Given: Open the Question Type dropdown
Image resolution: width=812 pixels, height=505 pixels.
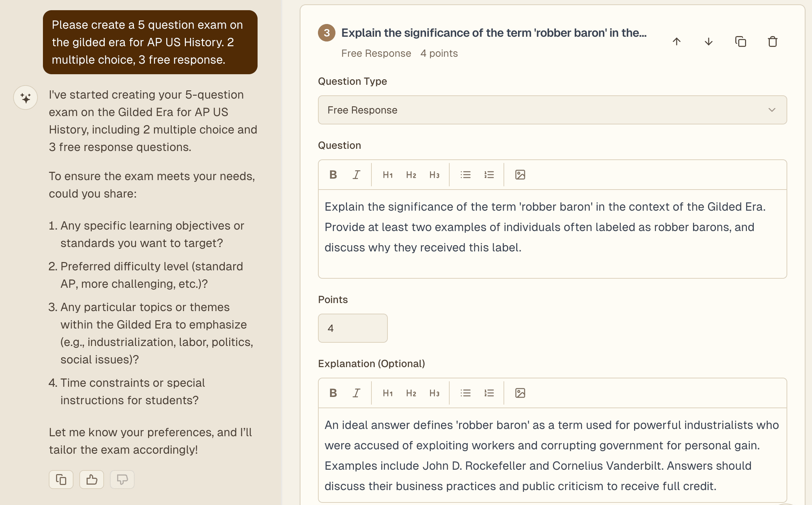Looking at the screenshot, I should (x=552, y=110).
